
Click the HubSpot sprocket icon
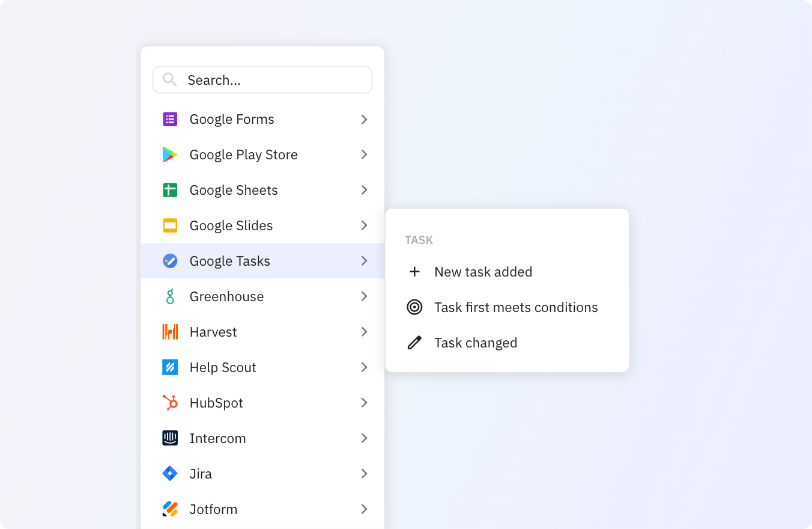pyautogui.click(x=170, y=403)
